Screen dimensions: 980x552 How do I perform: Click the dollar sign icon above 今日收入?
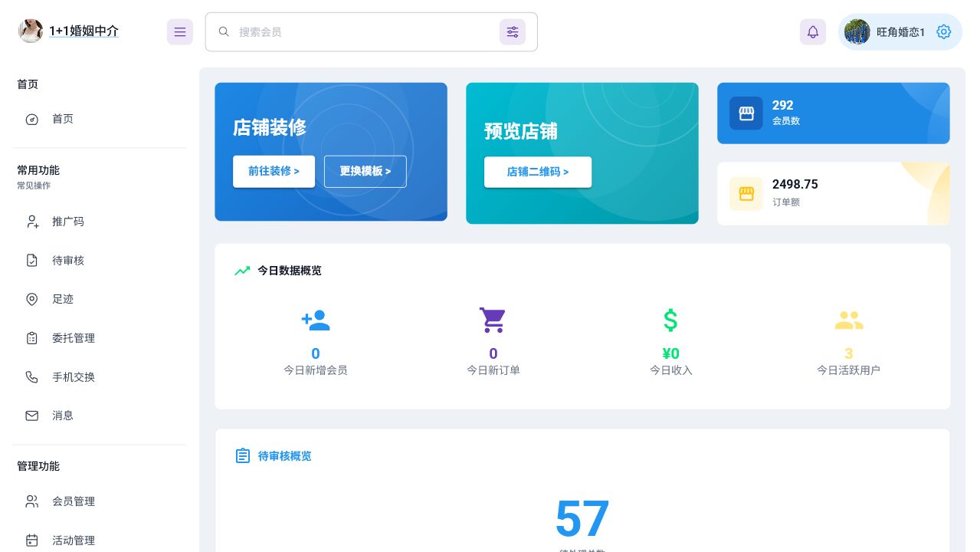(x=670, y=320)
